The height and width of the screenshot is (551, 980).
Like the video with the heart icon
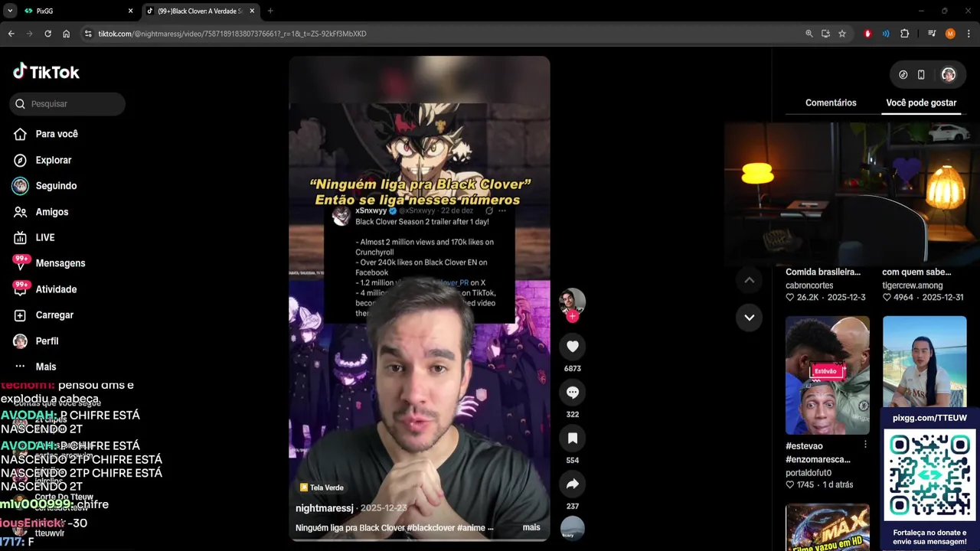pyautogui.click(x=572, y=347)
